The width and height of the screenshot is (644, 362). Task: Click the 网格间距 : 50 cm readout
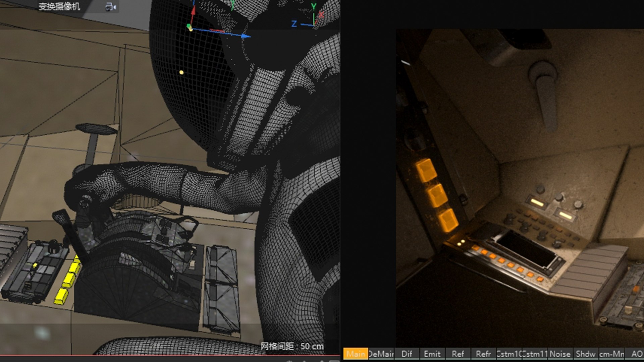coord(292,346)
